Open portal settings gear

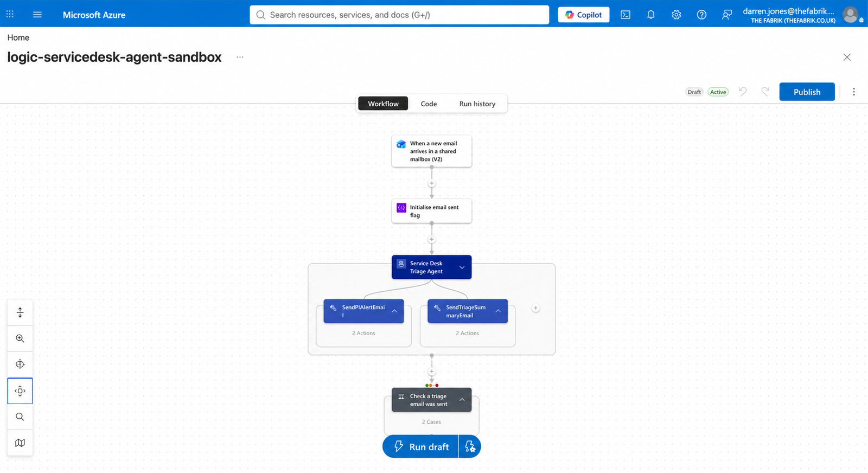point(676,15)
